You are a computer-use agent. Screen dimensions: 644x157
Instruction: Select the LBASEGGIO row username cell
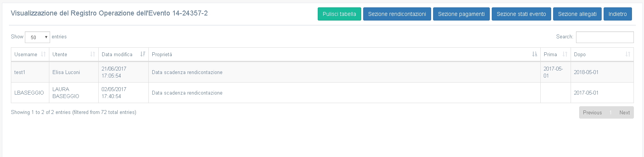coord(30,93)
